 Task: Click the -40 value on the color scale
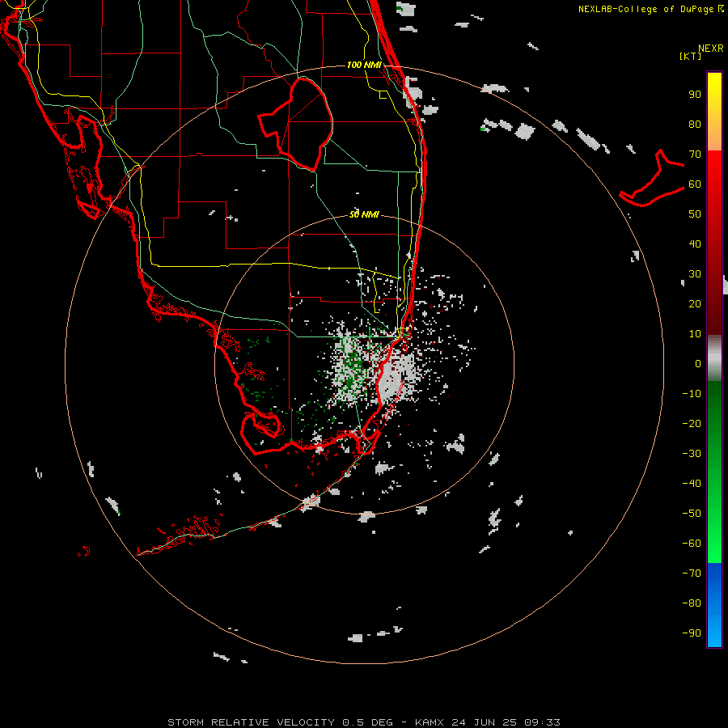coord(692,484)
